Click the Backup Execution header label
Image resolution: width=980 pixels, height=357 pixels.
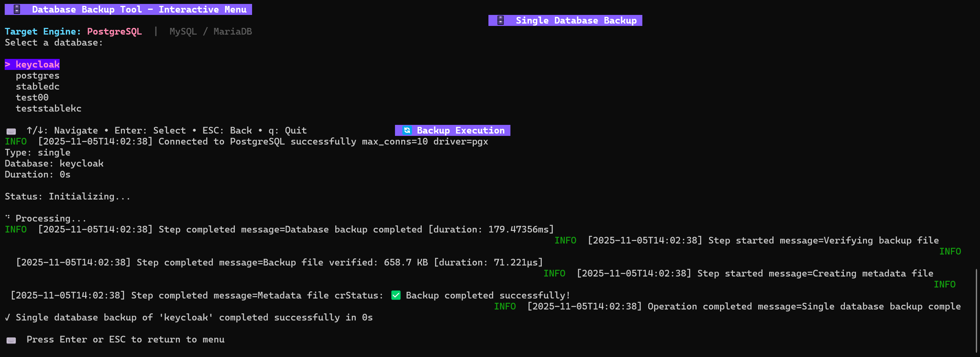[460, 130]
